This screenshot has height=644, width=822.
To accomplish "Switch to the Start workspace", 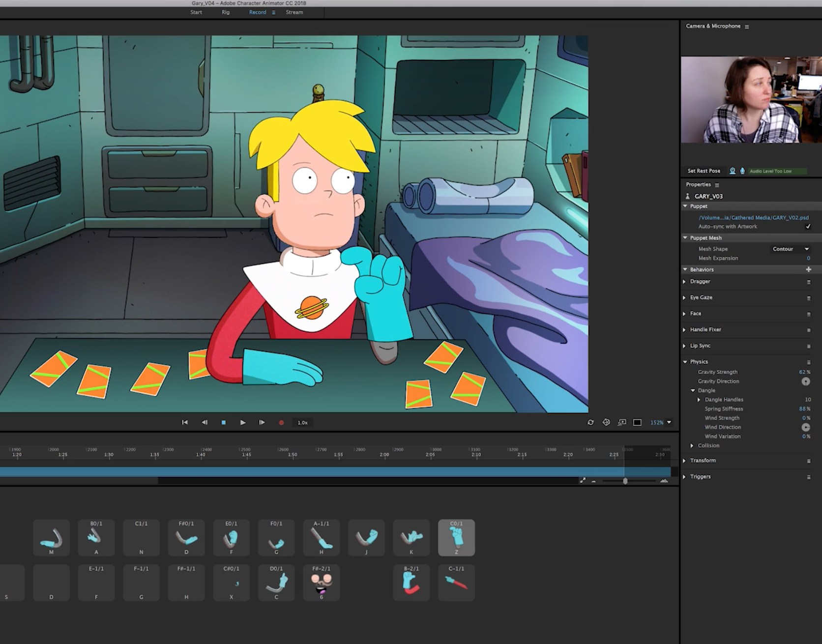I will 196,12.
